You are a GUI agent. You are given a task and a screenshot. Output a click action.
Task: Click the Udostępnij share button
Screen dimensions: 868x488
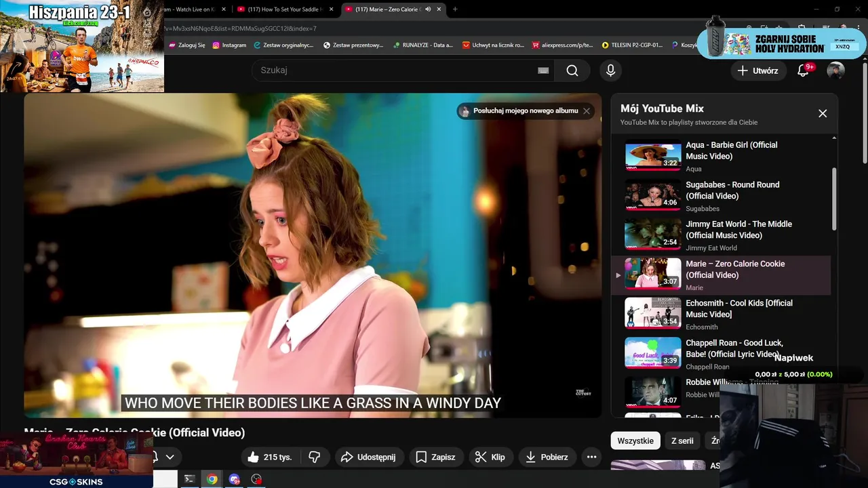[368, 457]
